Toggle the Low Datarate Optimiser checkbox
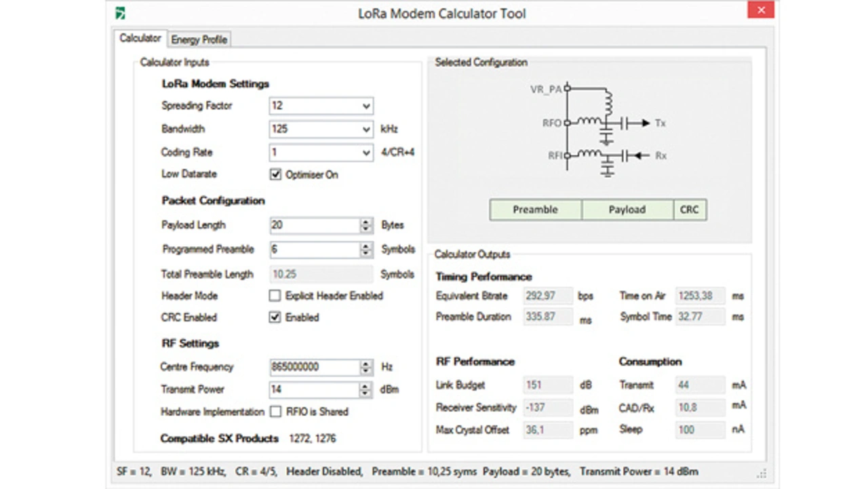 [275, 175]
